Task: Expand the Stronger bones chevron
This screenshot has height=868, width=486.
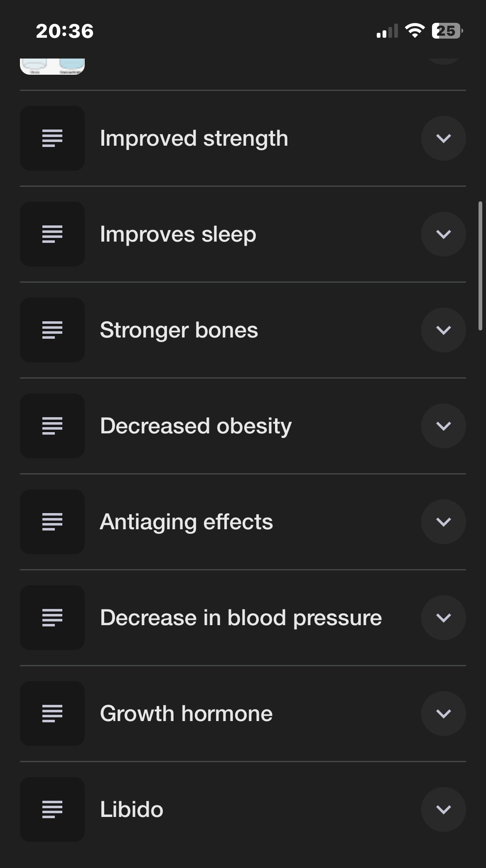Action: (x=444, y=330)
